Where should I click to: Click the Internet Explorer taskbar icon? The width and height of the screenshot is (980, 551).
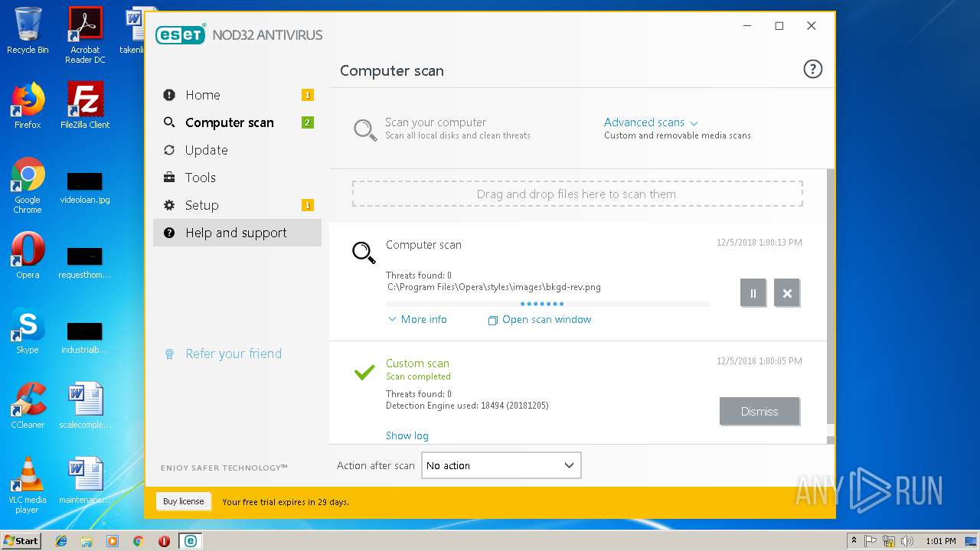[x=61, y=541]
